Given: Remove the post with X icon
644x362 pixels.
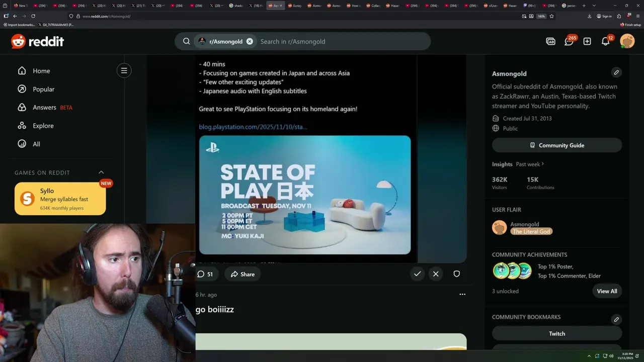Looking at the screenshot, I should pos(436,274).
